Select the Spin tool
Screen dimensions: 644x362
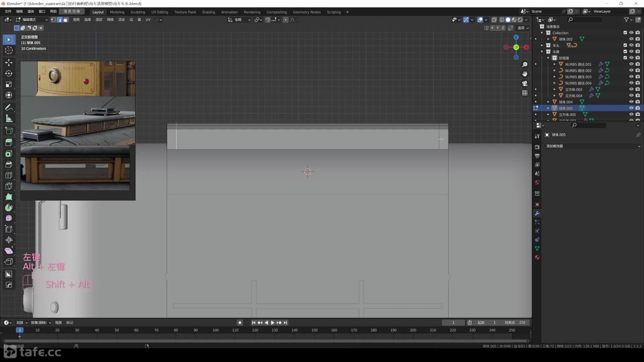click(9, 207)
